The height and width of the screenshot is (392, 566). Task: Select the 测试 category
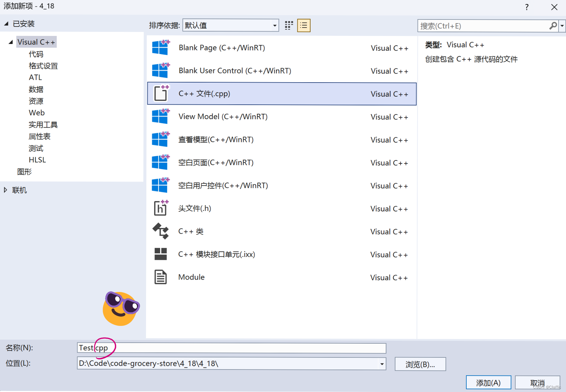(36, 148)
